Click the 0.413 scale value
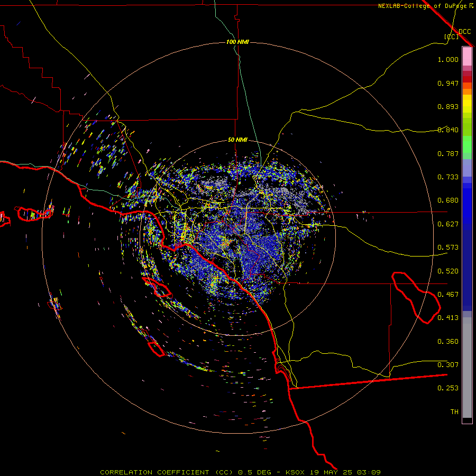This screenshot has height=476, width=476. (x=448, y=318)
